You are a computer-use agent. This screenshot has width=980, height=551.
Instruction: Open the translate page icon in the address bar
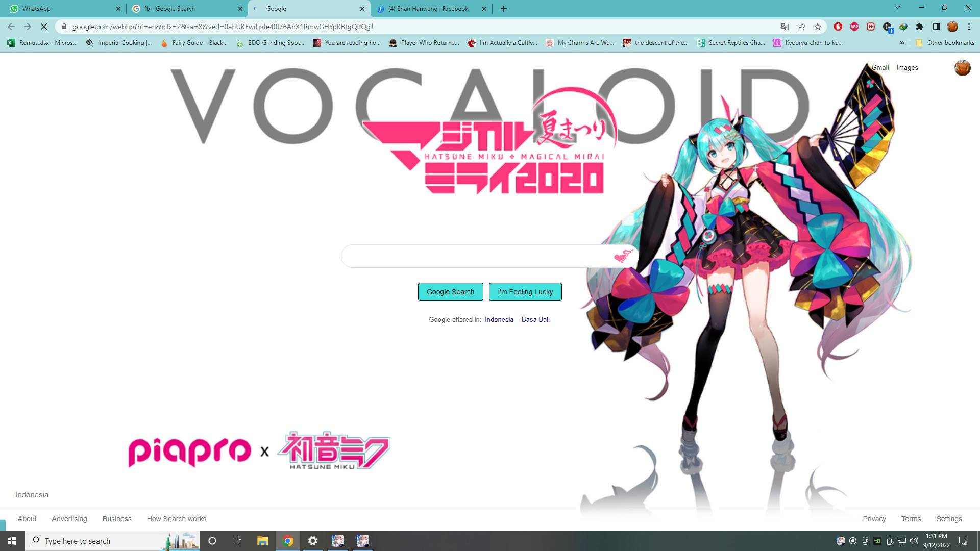[x=785, y=27]
